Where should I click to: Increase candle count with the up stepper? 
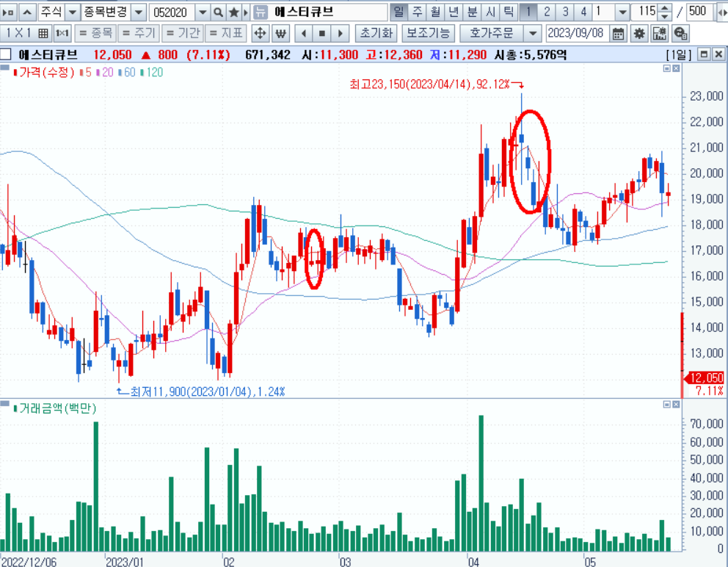pos(666,8)
